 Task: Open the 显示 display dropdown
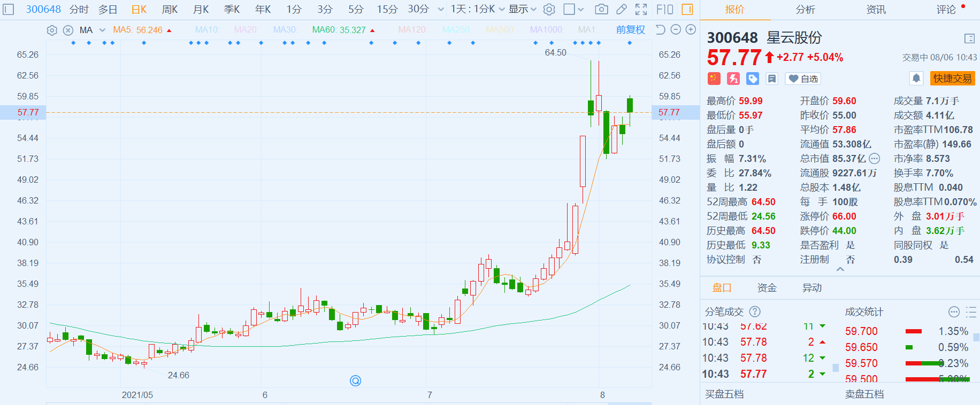pos(522,10)
